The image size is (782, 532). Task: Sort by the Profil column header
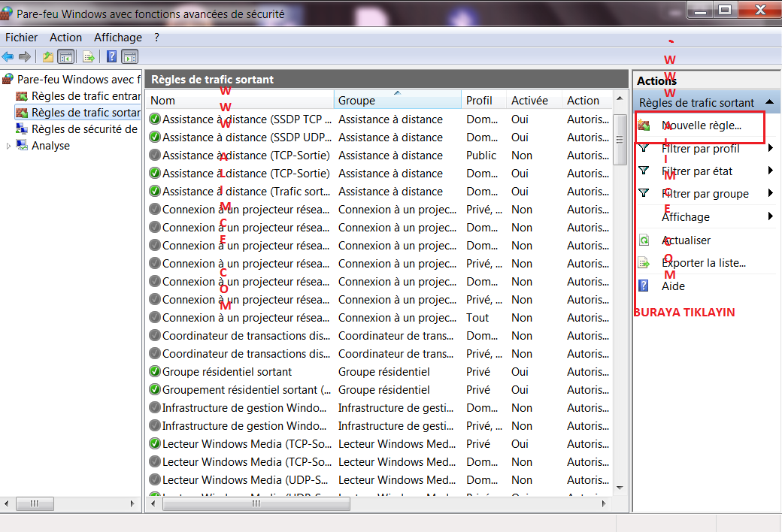tap(483, 100)
